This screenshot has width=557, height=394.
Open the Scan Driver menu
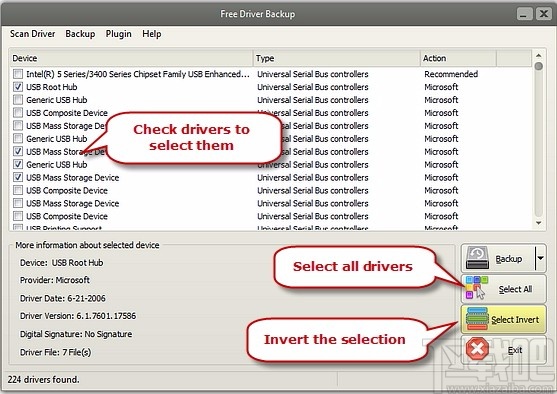[32, 34]
